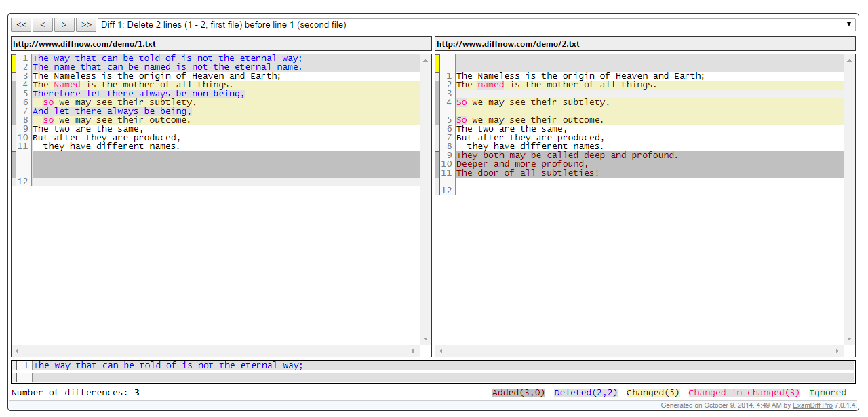Click the Changed in changed(3) legend swatch
The height and width of the screenshot is (417, 868).
(x=744, y=393)
